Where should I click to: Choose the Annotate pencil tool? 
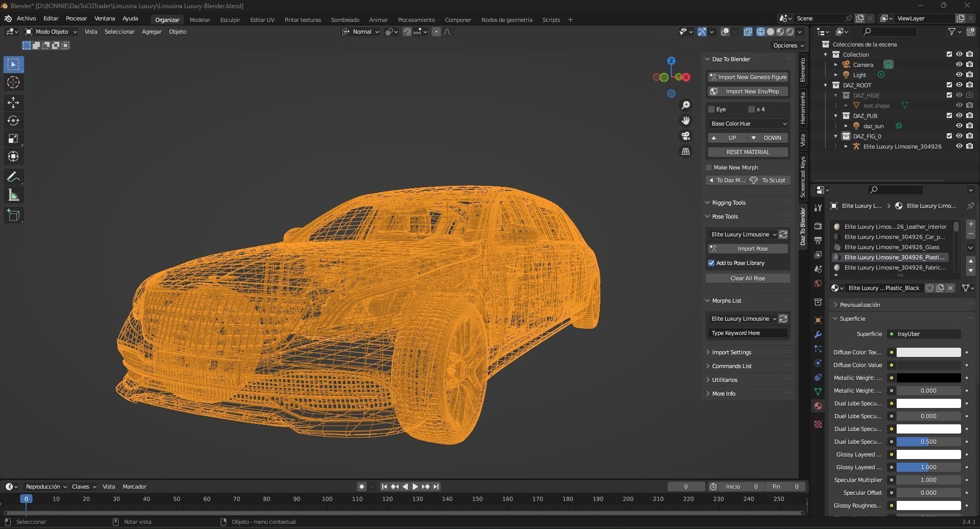click(13, 177)
